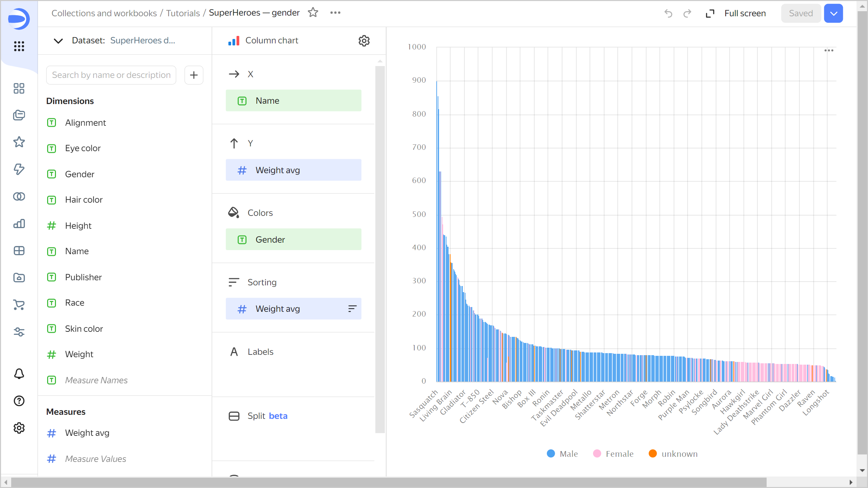Undo the last change
The height and width of the screenshot is (488, 868).
pyautogui.click(x=668, y=13)
